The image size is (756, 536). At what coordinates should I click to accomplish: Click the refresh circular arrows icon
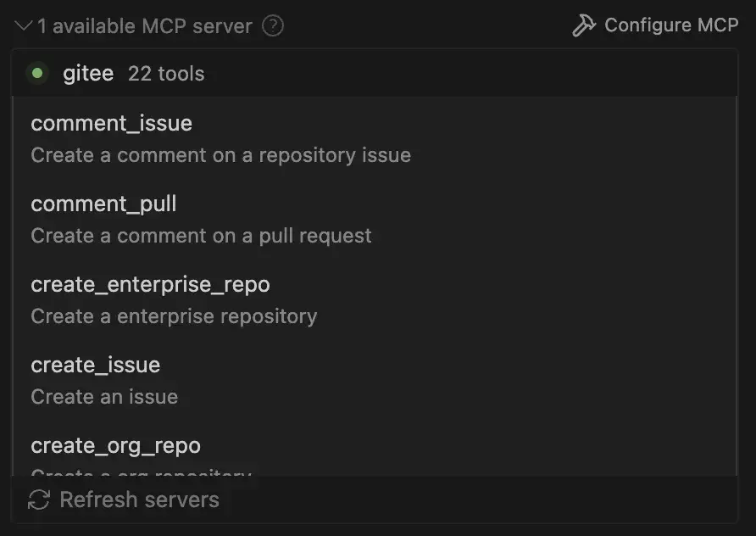pos(37,500)
